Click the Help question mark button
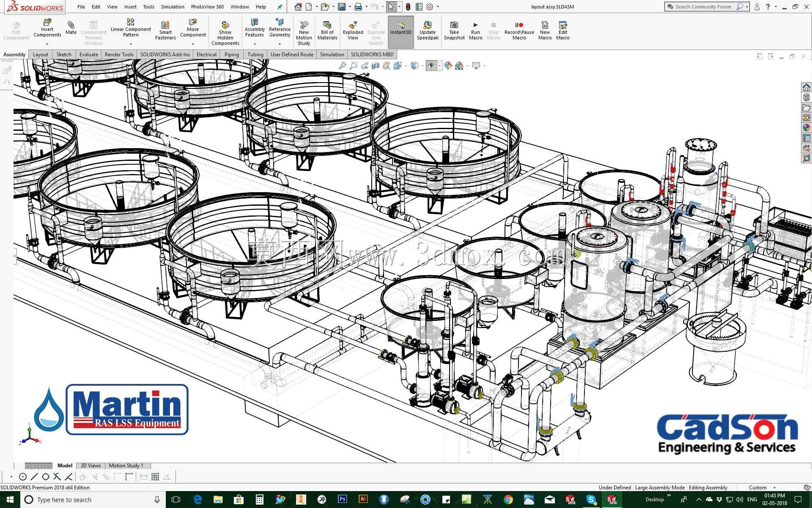This screenshot has height=508, width=812. pos(768,7)
